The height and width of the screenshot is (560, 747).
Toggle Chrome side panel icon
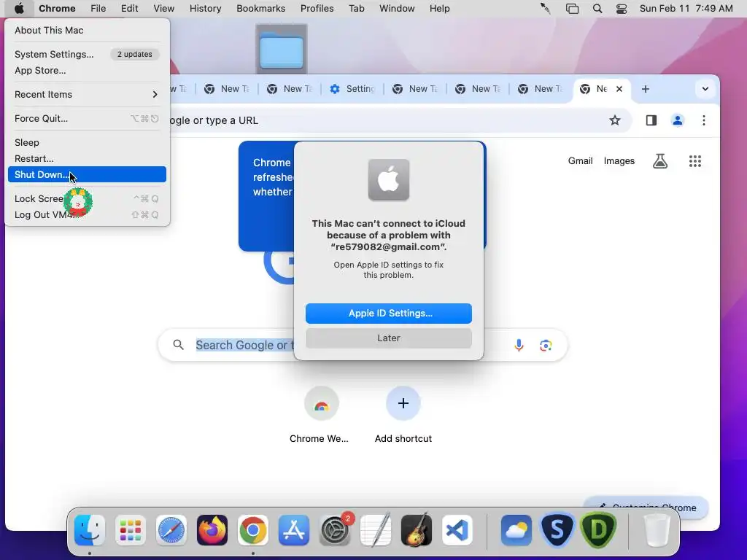coord(651,120)
